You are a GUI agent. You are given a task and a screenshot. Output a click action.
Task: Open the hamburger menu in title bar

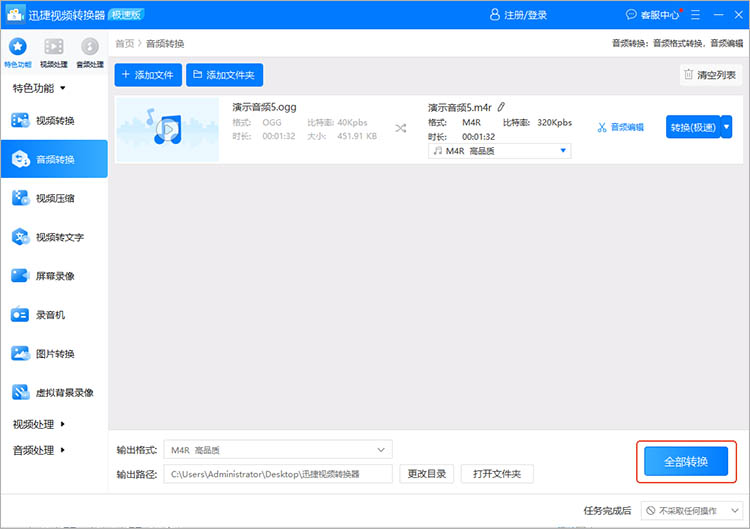[695, 15]
